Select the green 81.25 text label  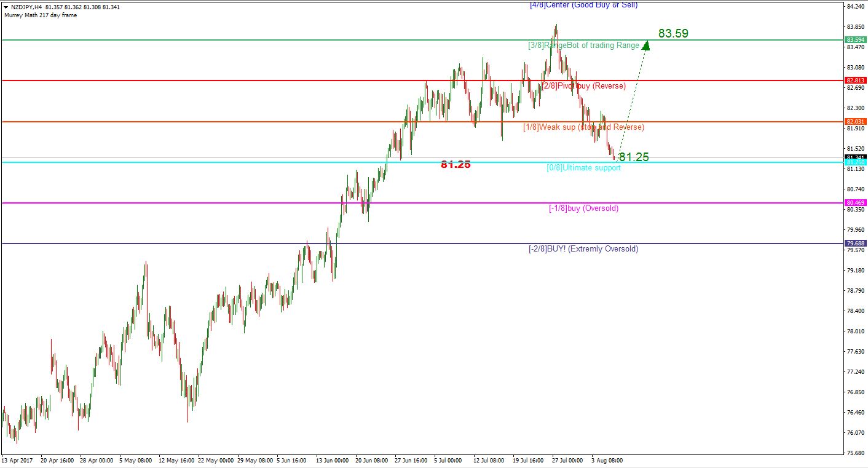pos(634,157)
